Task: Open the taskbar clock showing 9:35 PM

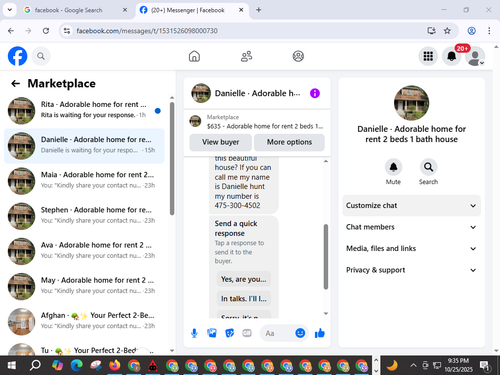Action: click(x=458, y=365)
